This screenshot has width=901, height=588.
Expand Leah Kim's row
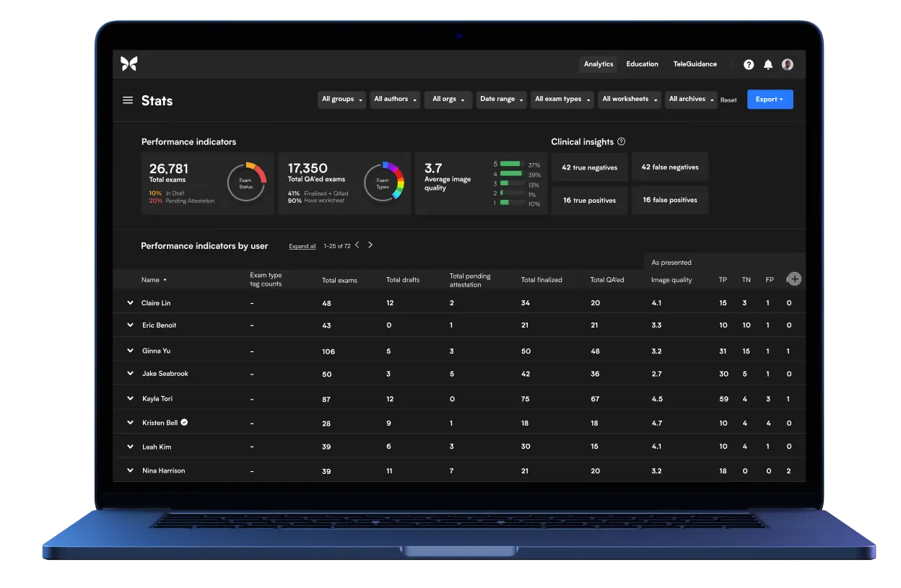(131, 447)
